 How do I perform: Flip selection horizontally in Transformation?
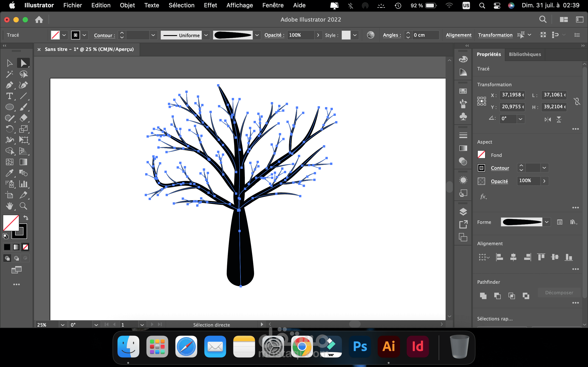point(548,120)
